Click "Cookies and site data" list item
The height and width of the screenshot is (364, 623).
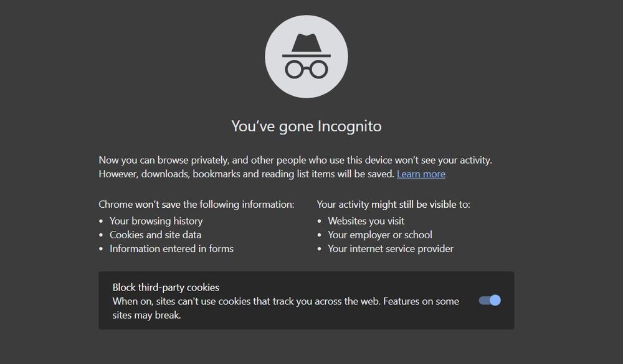(x=155, y=235)
